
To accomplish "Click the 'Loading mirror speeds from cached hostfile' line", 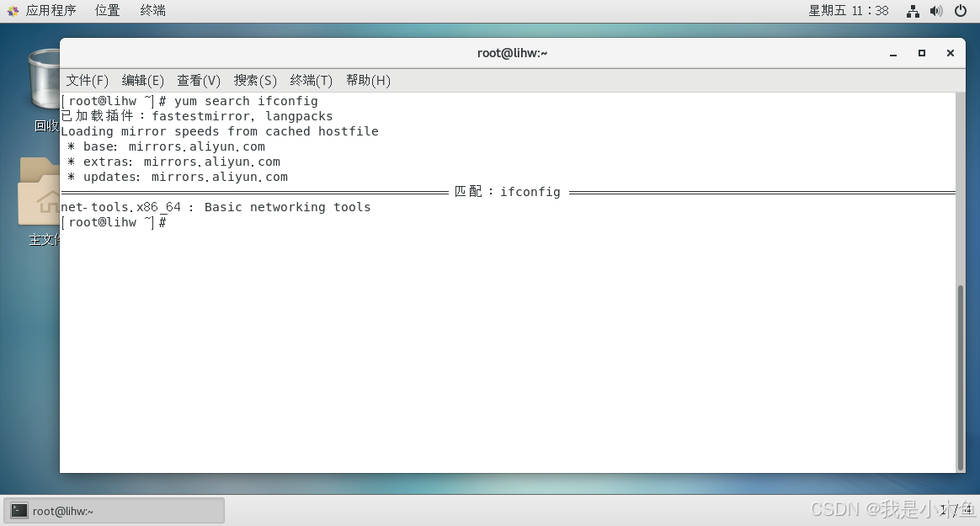I will pyautogui.click(x=220, y=132).
